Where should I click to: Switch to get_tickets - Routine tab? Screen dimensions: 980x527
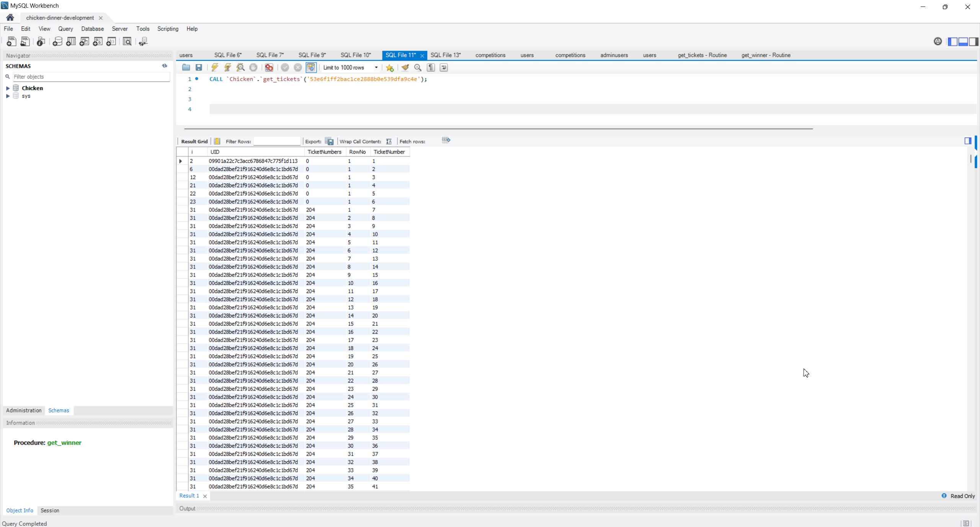pos(702,55)
